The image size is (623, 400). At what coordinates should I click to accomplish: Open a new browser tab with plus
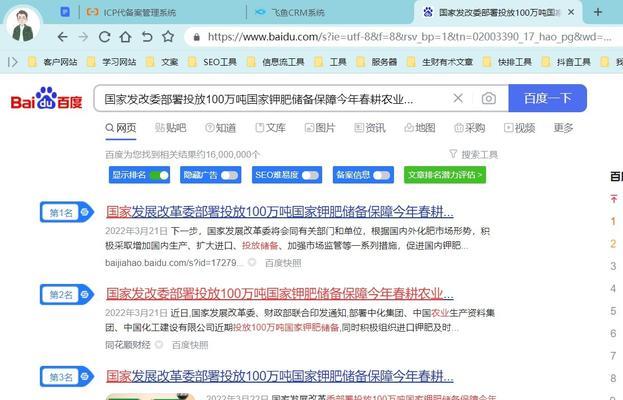(x=598, y=12)
